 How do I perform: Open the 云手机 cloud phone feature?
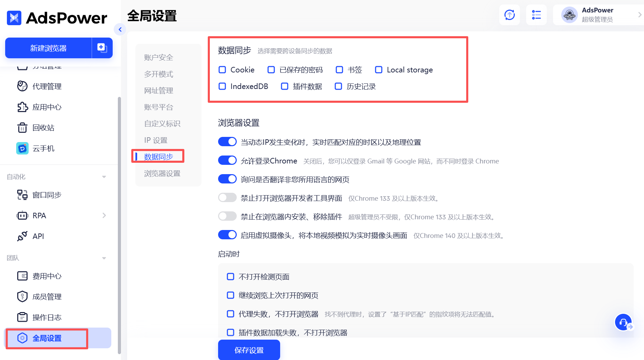(x=43, y=148)
